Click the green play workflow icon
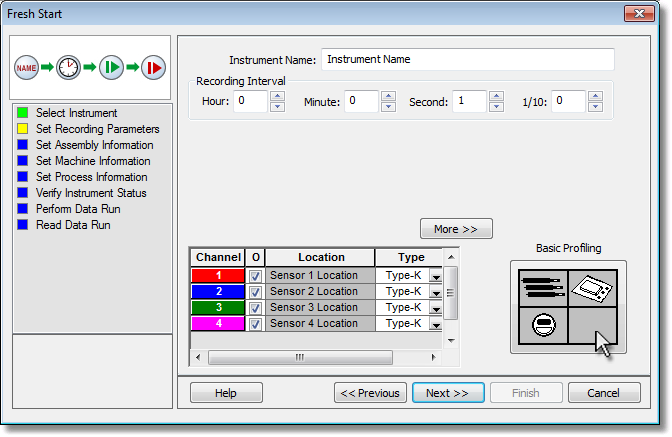Screen dimensions: 672x437 click(111, 68)
